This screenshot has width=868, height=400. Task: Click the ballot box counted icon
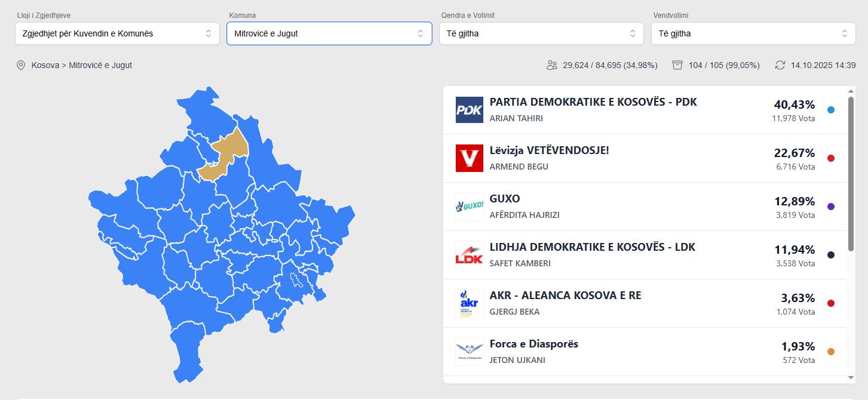[677, 65]
